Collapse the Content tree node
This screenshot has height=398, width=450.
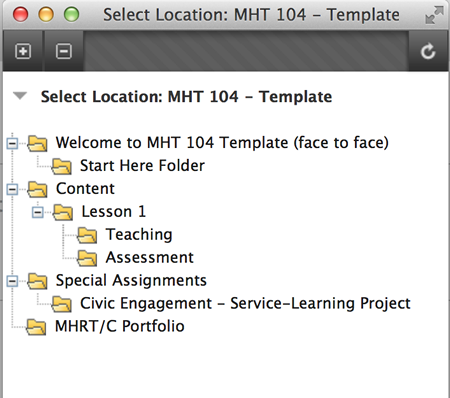pyautogui.click(x=12, y=190)
